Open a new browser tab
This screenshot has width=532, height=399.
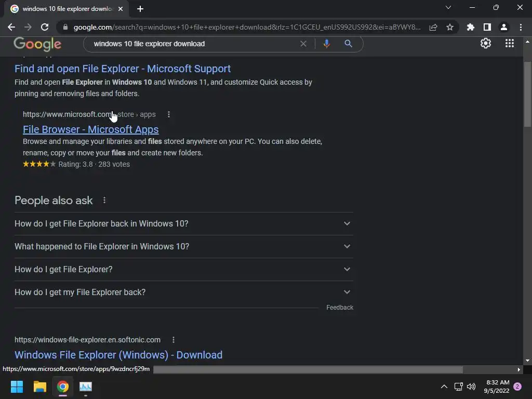140,9
